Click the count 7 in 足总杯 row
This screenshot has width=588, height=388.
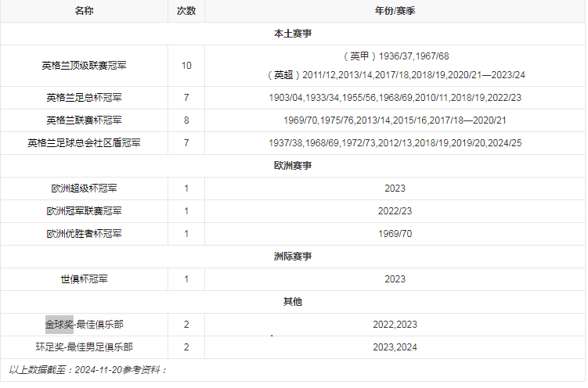[186, 98]
